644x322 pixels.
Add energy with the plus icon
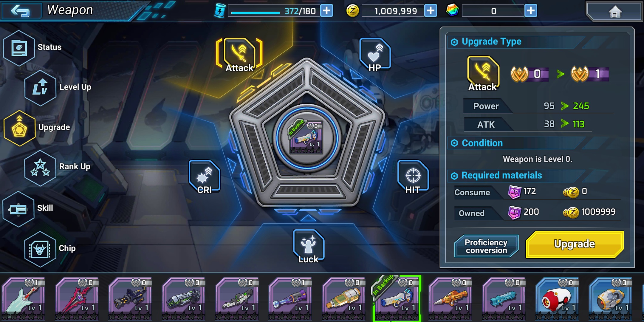tap(327, 11)
